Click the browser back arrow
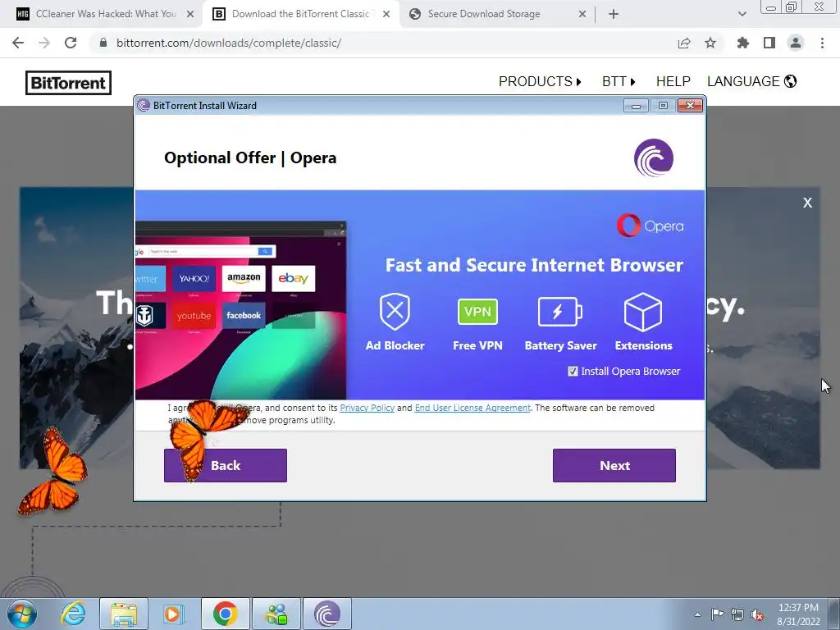Image resolution: width=840 pixels, height=630 pixels. (x=18, y=43)
